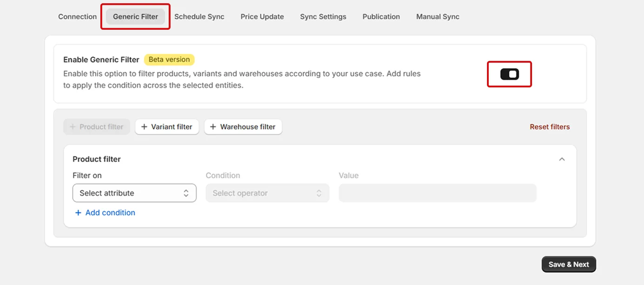
Task: Open the Manual Sync tab
Action: coord(438,17)
